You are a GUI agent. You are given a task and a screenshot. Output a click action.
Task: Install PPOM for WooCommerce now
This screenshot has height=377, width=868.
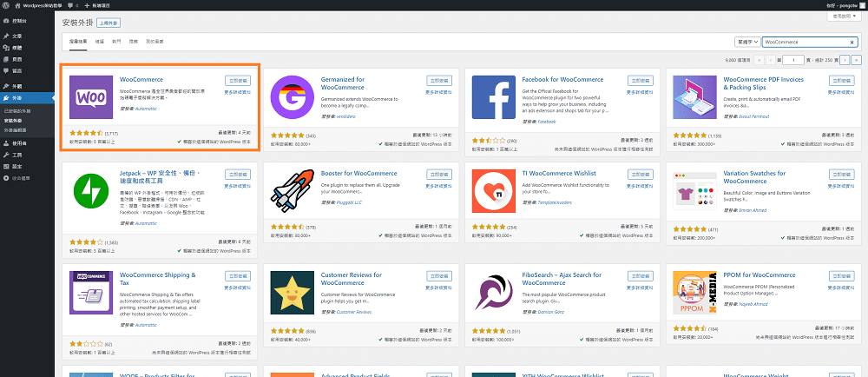coord(841,276)
